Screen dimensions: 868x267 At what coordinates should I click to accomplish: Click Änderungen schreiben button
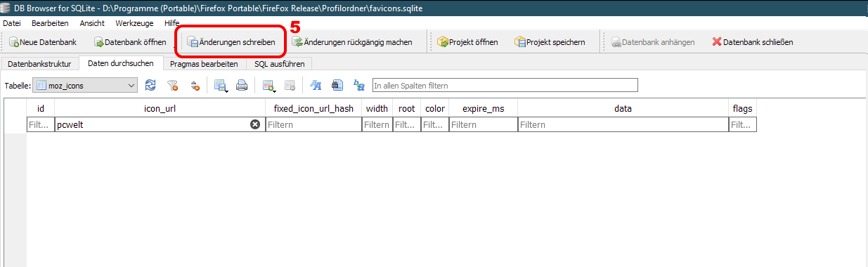[231, 42]
